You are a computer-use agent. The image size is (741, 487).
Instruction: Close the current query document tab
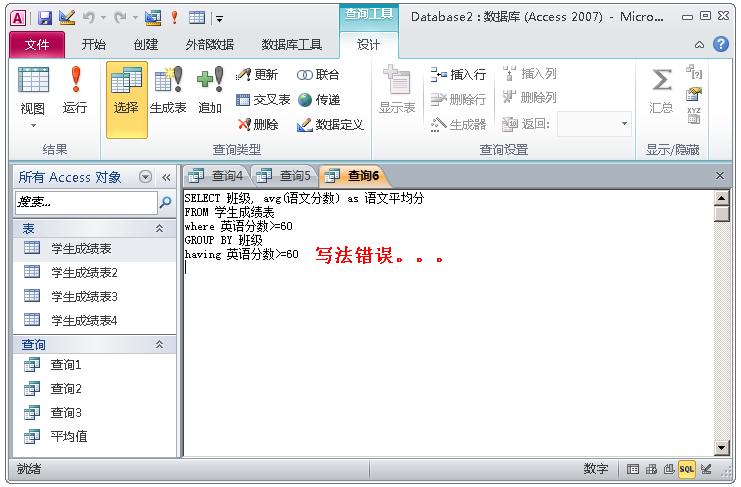click(x=720, y=176)
